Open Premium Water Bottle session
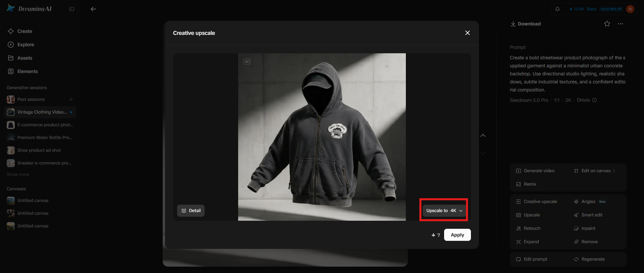 point(40,138)
